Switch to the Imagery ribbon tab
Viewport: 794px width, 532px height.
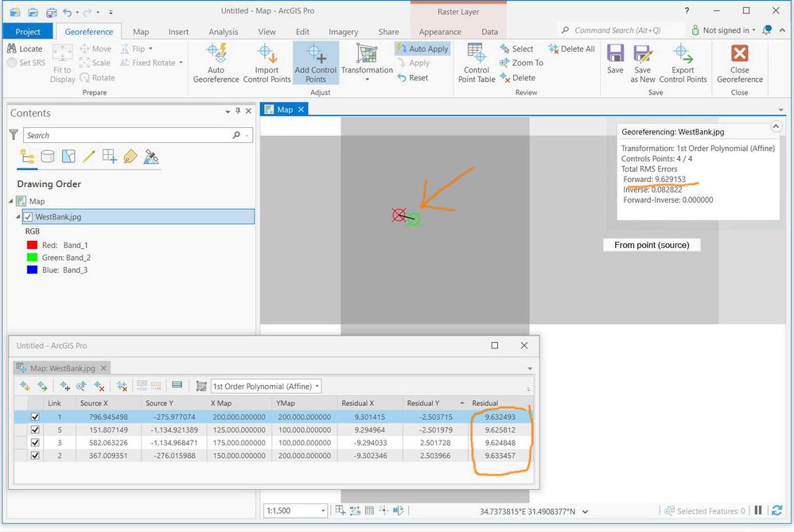click(343, 31)
